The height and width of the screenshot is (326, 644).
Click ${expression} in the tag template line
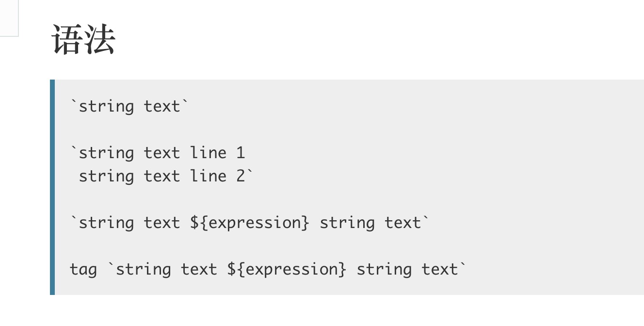click(287, 270)
